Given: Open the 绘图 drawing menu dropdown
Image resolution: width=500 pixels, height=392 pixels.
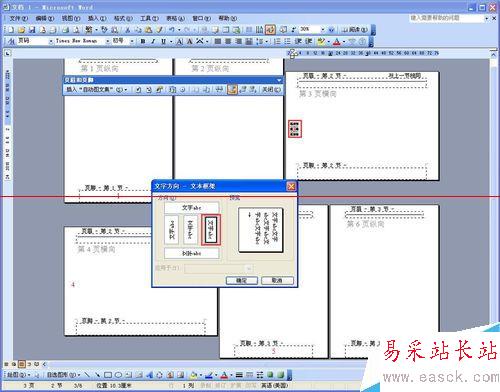Looking at the screenshot, I should [18, 375].
